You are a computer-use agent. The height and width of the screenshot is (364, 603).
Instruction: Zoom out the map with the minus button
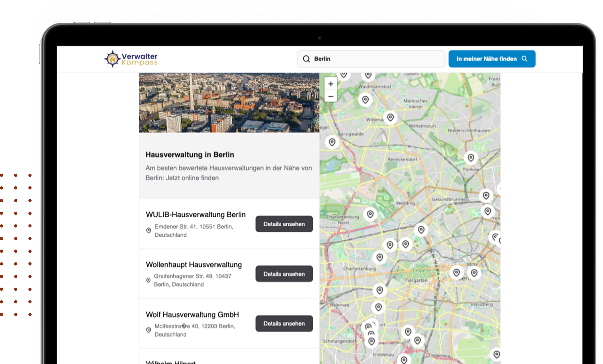click(x=331, y=96)
